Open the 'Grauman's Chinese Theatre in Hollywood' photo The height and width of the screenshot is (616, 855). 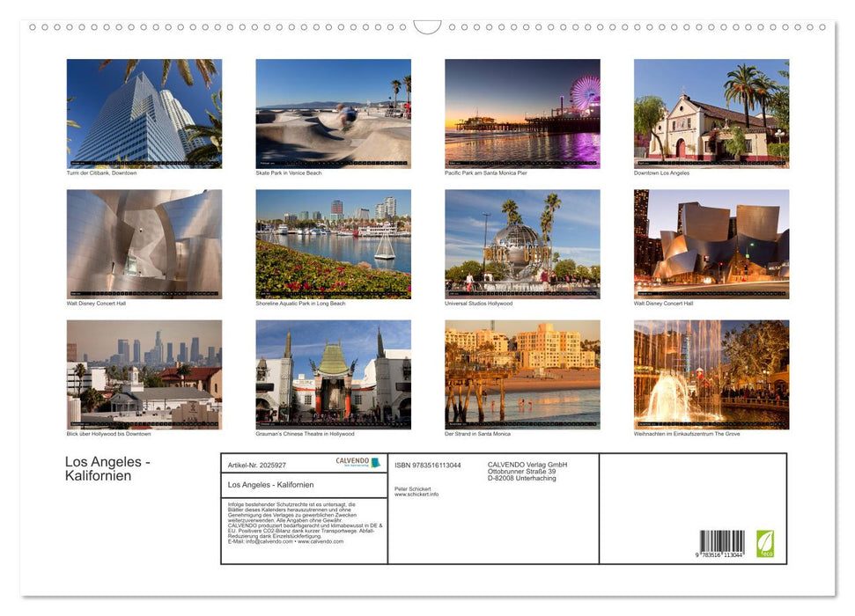[333, 374]
